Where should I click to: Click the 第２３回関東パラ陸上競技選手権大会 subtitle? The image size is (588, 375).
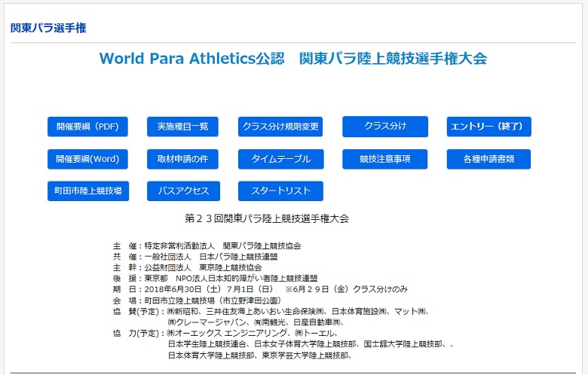[x=267, y=218]
